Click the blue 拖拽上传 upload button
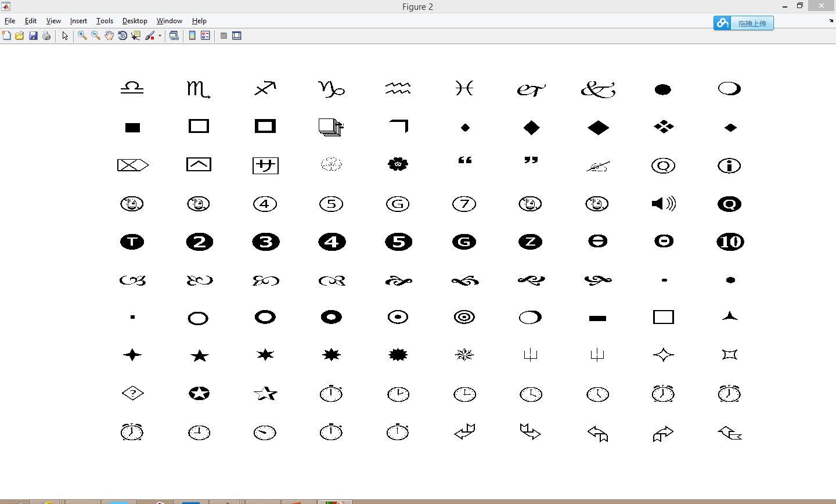This screenshot has width=836, height=504. click(x=744, y=23)
